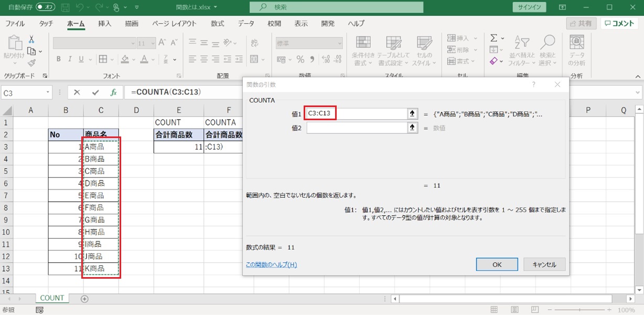Viewport: 644px width, 317px height.
Task: Open the 挿入 ribbon tab
Action: click(105, 24)
